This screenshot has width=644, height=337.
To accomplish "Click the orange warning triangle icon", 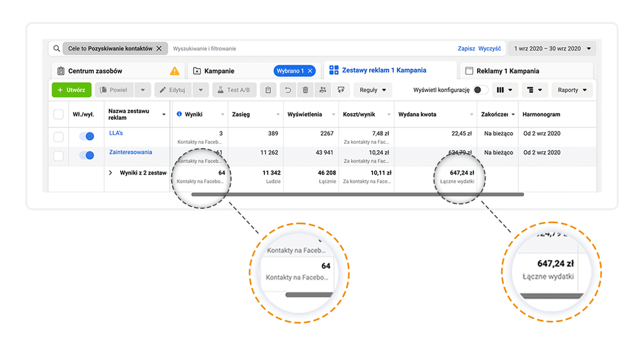I will pyautogui.click(x=174, y=71).
